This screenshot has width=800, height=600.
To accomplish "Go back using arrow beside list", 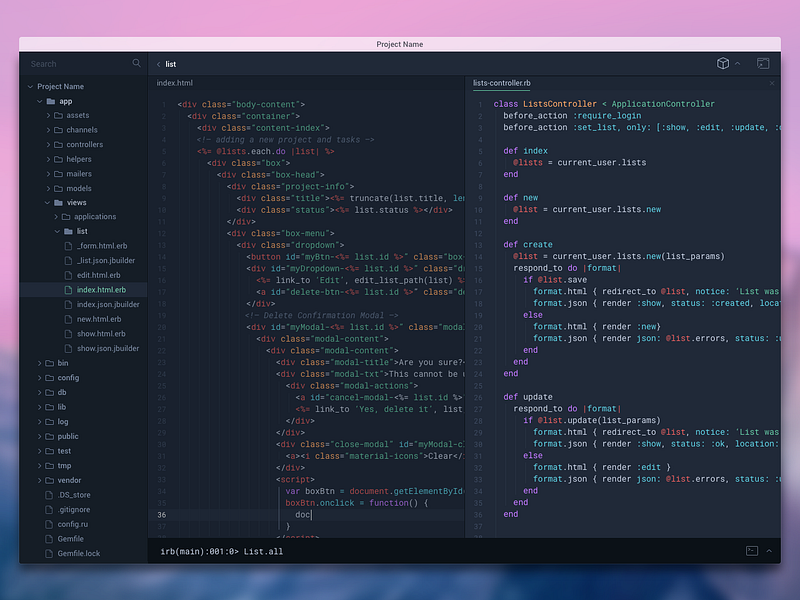I will (157, 64).
